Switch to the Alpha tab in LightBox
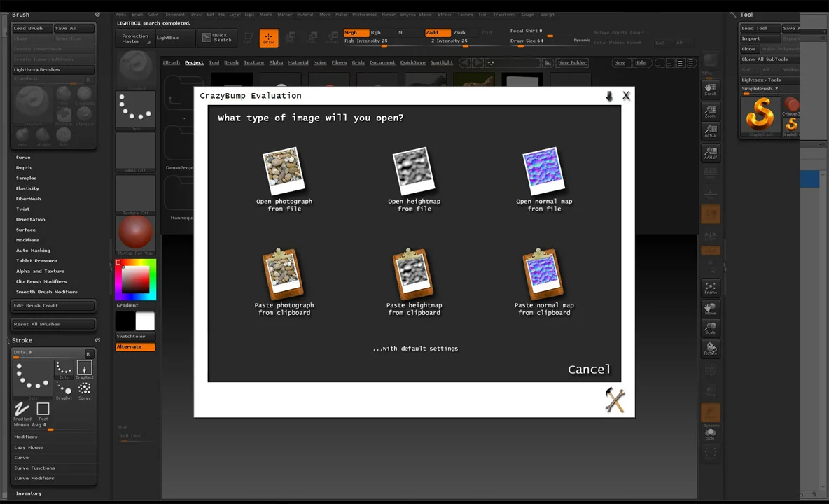Viewport: 829px width, 504px height. pyautogui.click(x=276, y=62)
